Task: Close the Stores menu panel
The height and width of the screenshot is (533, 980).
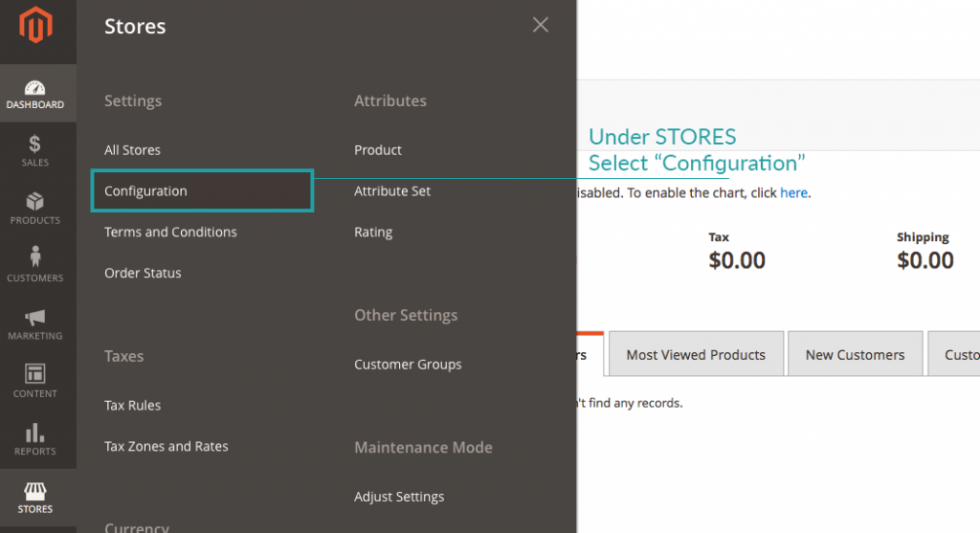Action: coord(541,25)
